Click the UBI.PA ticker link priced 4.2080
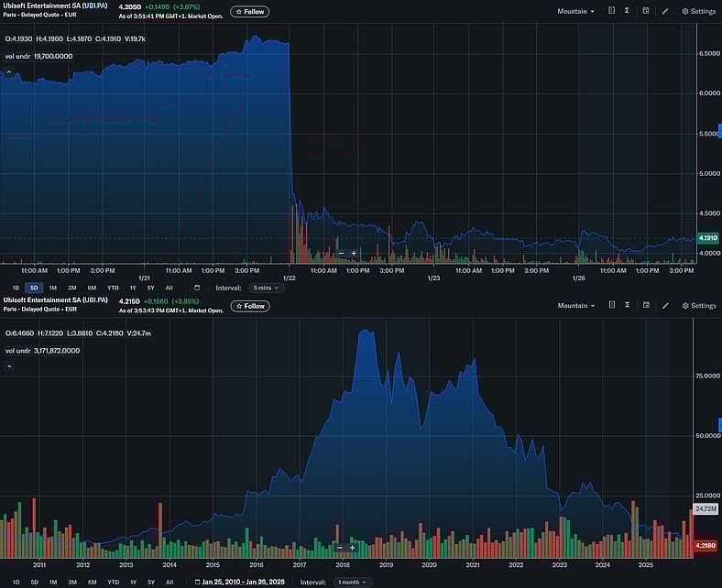The image size is (722, 588). pos(95,6)
